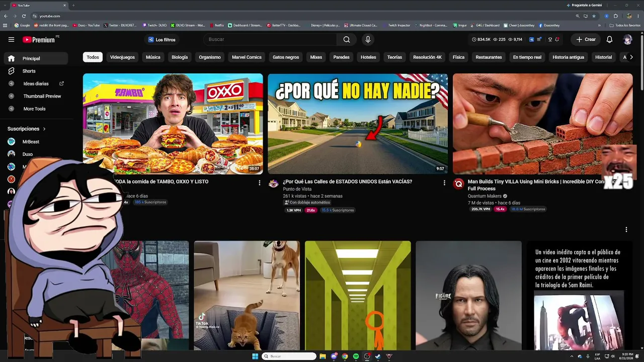Open the account avatar menu

[x=627, y=39]
